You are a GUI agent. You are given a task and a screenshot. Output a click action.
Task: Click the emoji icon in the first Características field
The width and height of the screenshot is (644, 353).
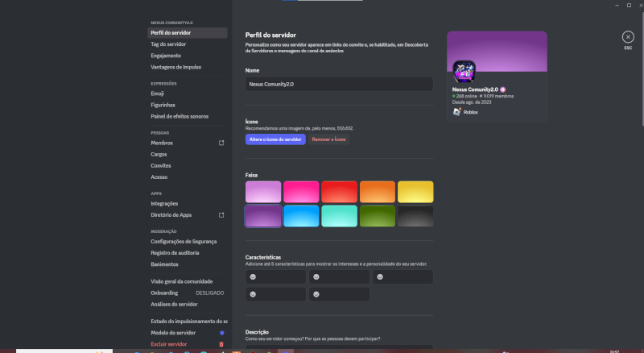point(253,276)
